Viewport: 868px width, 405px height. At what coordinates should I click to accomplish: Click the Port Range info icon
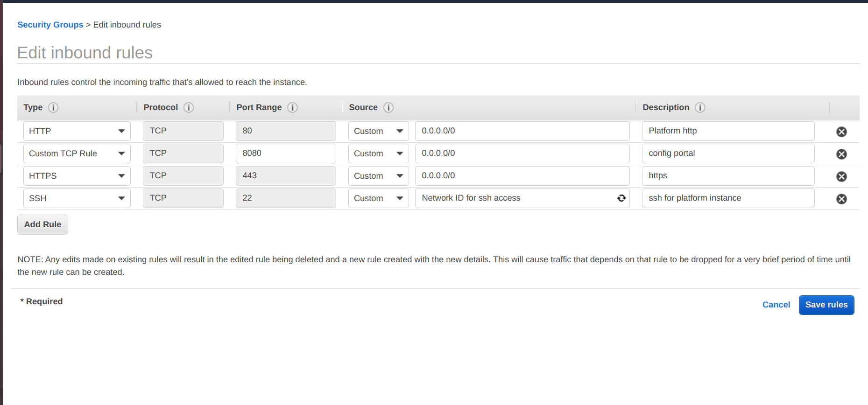tap(292, 108)
